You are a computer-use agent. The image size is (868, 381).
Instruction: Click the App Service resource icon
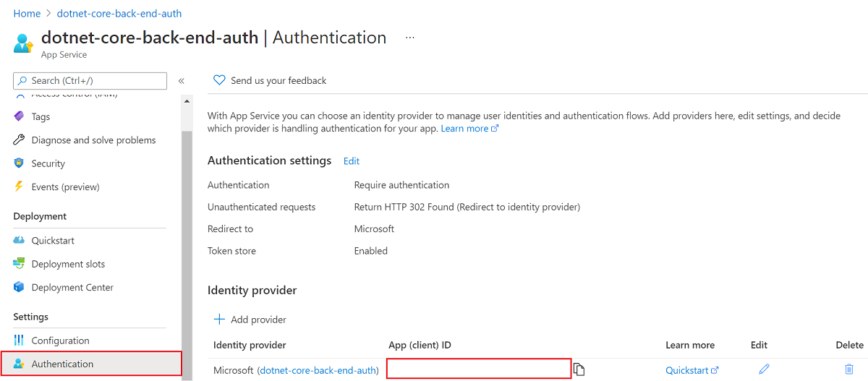(x=23, y=43)
